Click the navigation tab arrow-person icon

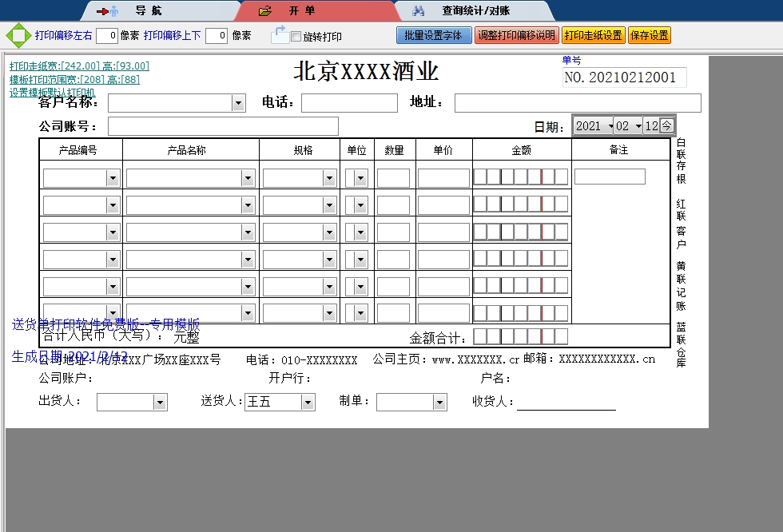point(107,11)
